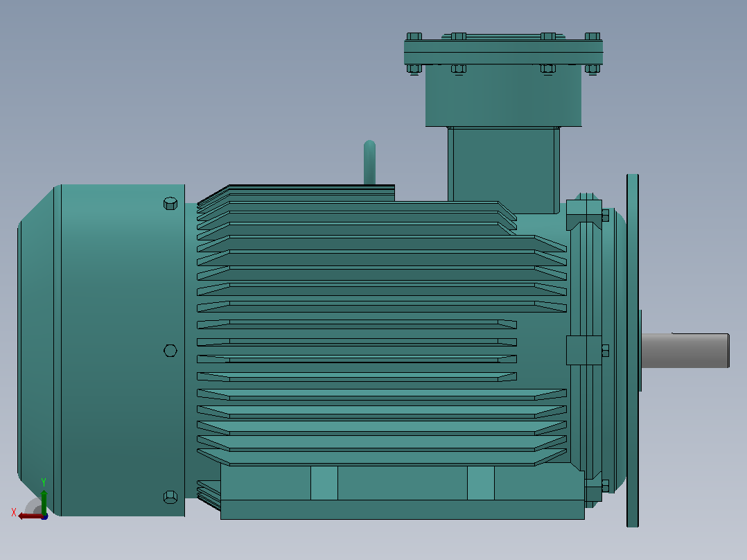
Task: Select the fan cover housing on the left
Action: 101,350
